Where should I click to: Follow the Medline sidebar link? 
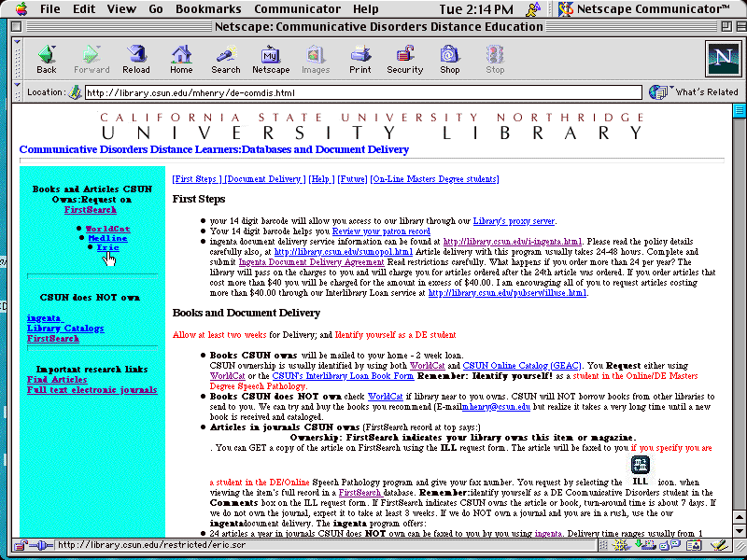click(107, 238)
